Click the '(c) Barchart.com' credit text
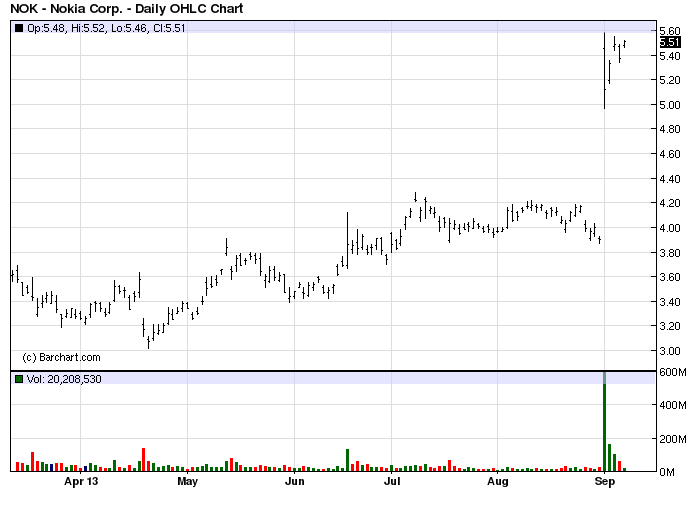 [x=62, y=358]
